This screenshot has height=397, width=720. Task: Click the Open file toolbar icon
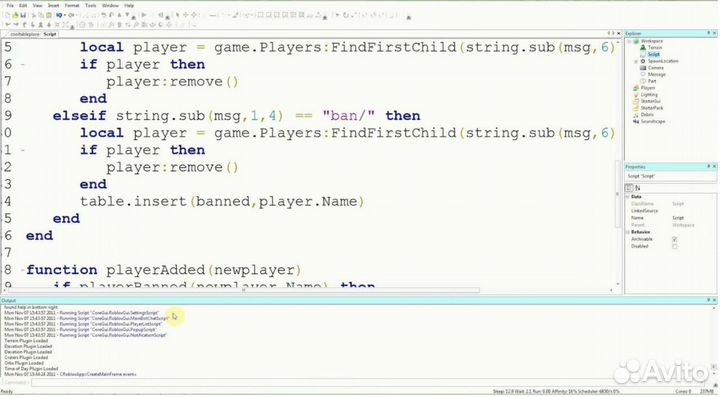[15, 15]
